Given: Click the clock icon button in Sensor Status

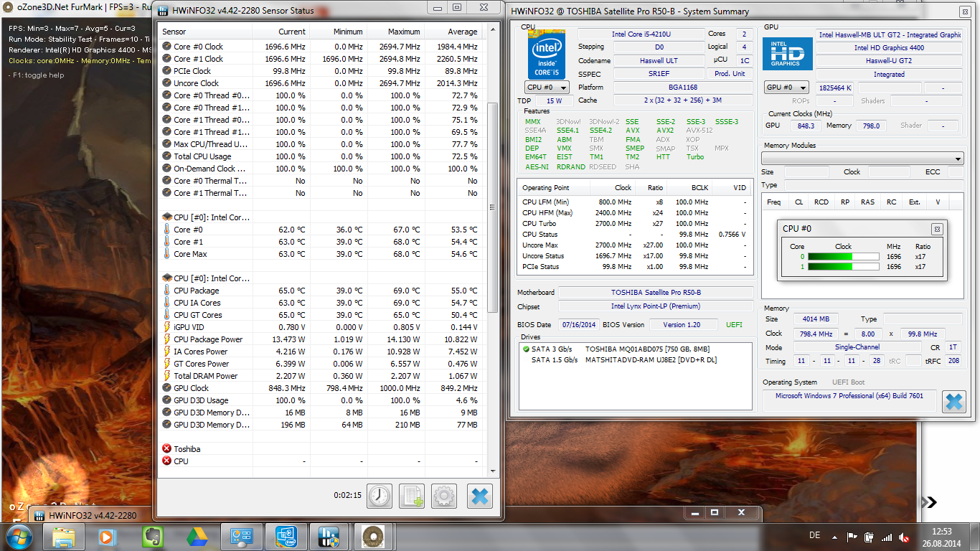Looking at the screenshot, I should [380, 496].
